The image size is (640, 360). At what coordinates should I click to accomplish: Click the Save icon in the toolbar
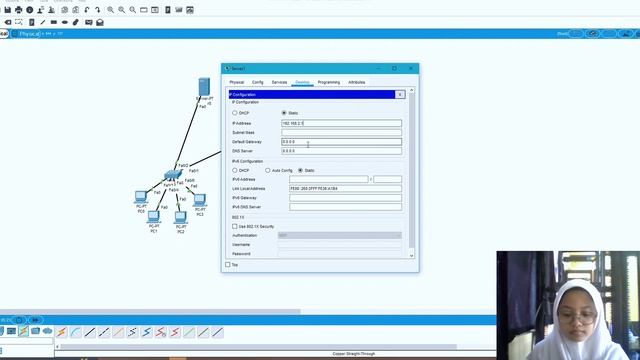(x=8, y=10)
